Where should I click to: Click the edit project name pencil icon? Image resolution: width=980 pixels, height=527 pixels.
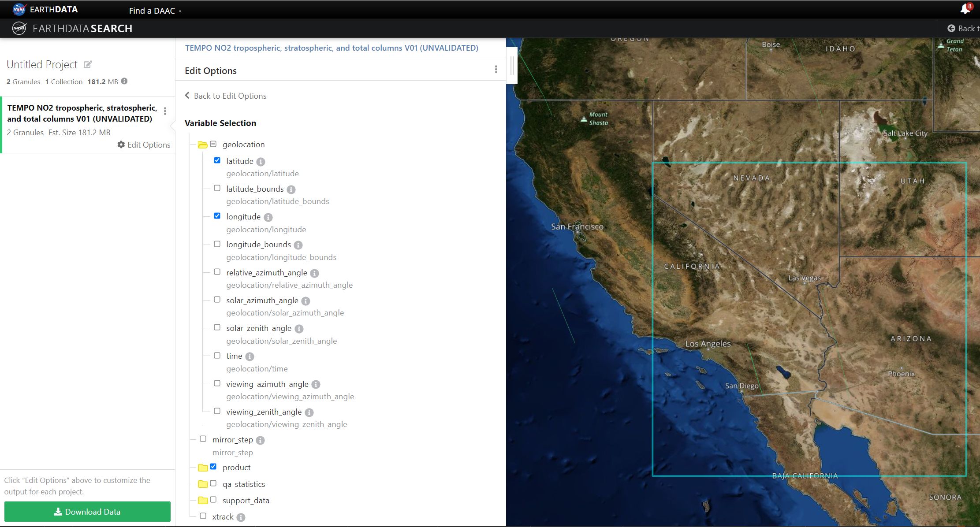point(88,64)
